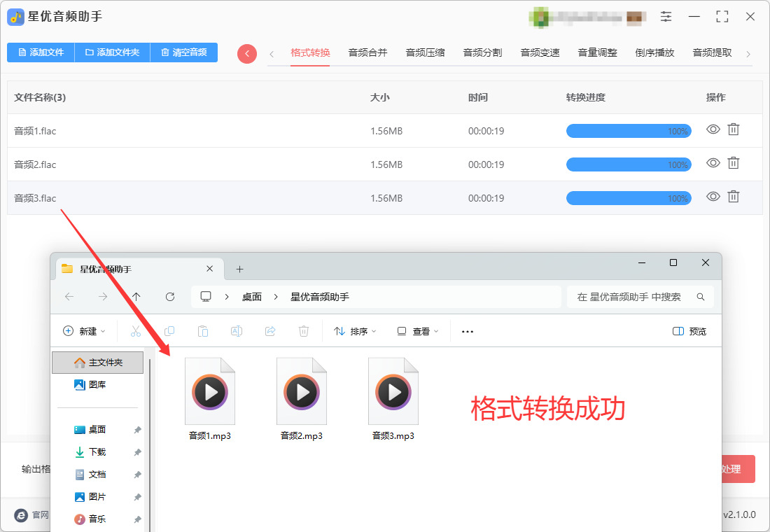
Task: Refresh the Explorer folder view
Action: (x=170, y=297)
